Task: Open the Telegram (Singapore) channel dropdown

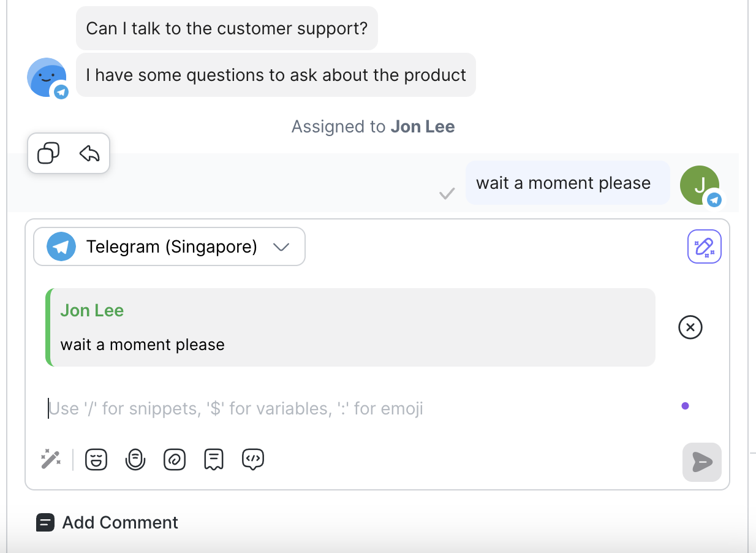Action: click(x=169, y=246)
